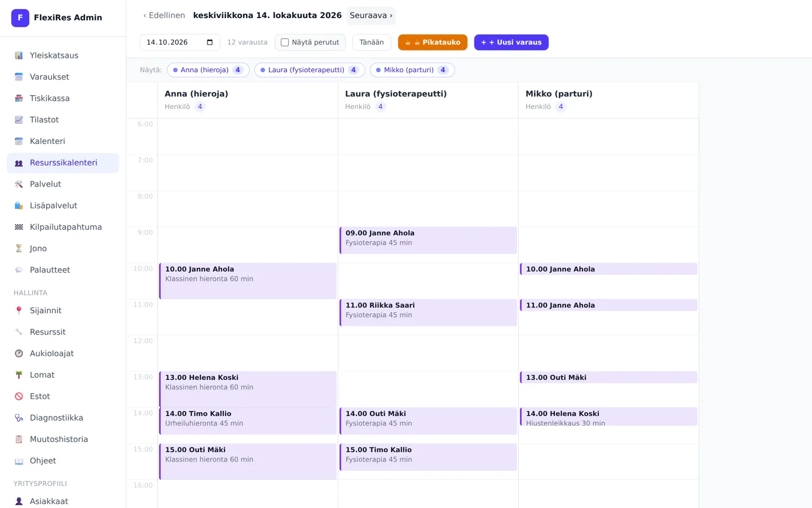Click FlexiRes Admin logo badge
Image resolution: width=812 pixels, height=508 pixels.
[x=20, y=17]
